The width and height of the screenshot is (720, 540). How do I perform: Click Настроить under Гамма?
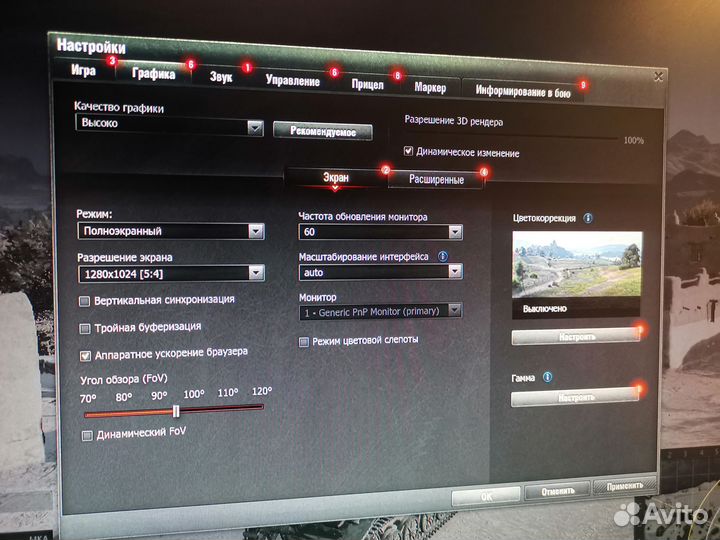[x=575, y=398]
